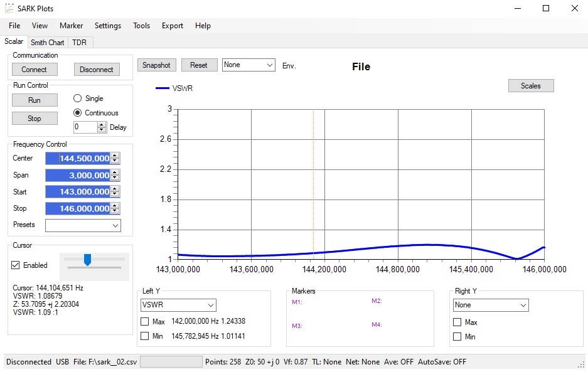Click the Start field 143,000,000
Screen dimensions: 588x372
pos(78,191)
